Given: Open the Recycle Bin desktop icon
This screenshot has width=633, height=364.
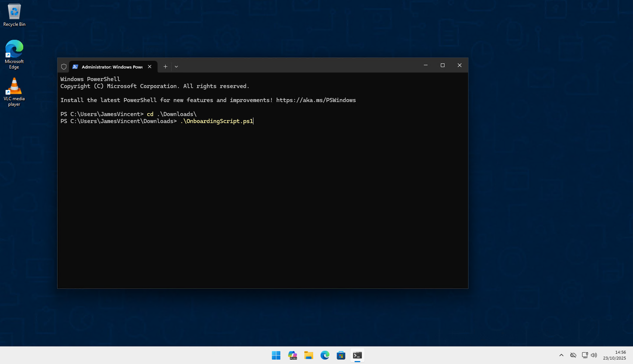Looking at the screenshot, I should [14, 15].
